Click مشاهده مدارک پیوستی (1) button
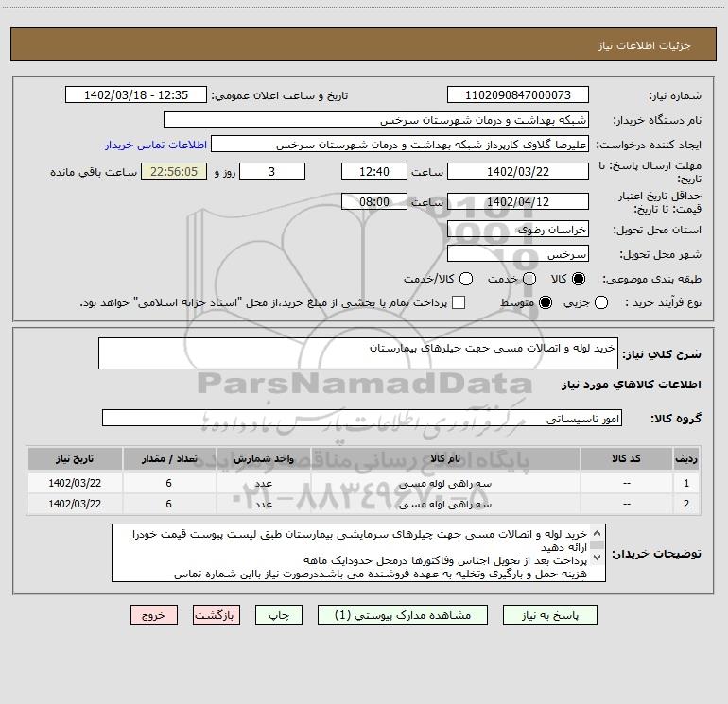Viewport: 728px width, 704px height. coord(403,615)
